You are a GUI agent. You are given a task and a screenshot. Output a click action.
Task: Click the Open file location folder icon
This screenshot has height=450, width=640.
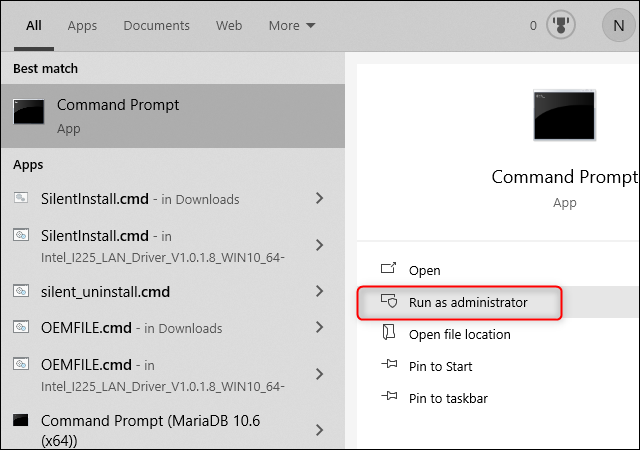pyautogui.click(x=389, y=332)
